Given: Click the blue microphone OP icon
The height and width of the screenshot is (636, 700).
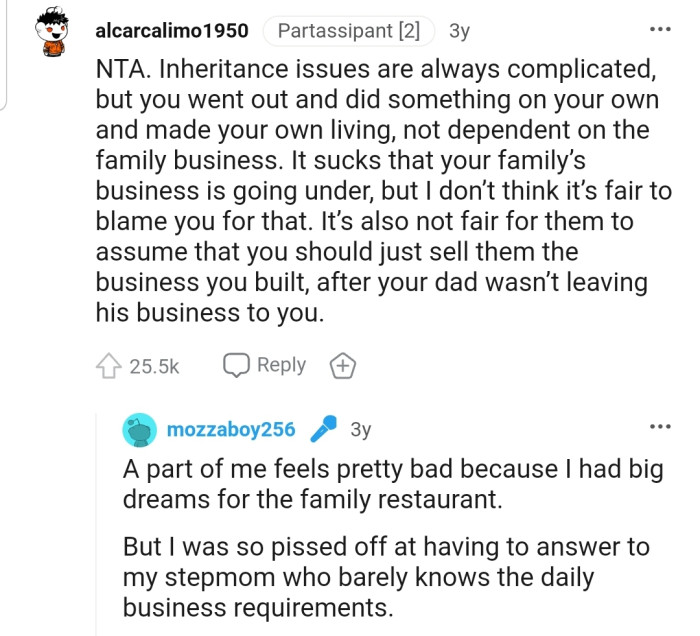Looking at the screenshot, I should tap(322, 430).
